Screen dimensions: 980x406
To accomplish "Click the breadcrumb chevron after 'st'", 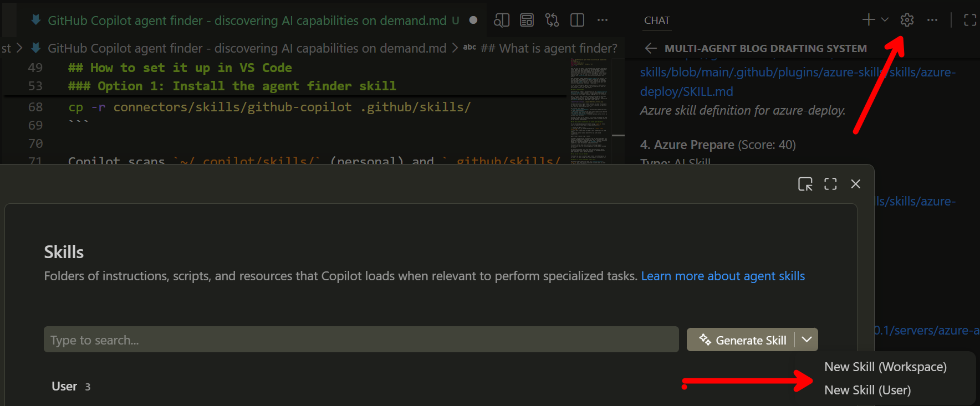I will tap(20, 48).
